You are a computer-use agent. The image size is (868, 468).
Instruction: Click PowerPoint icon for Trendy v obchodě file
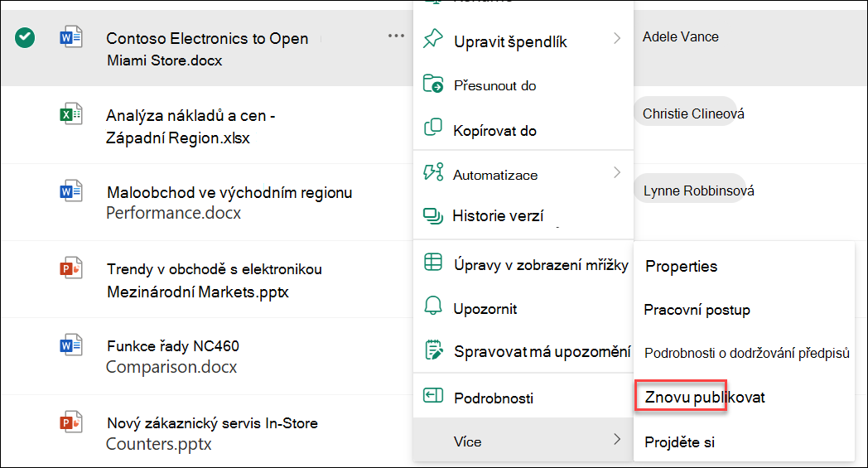click(71, 268)
